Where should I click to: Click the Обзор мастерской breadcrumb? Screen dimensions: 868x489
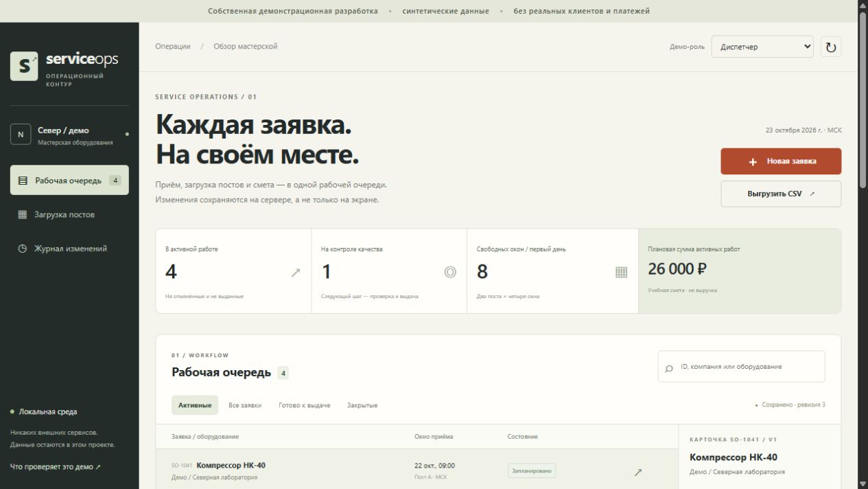tap(246, 47)
